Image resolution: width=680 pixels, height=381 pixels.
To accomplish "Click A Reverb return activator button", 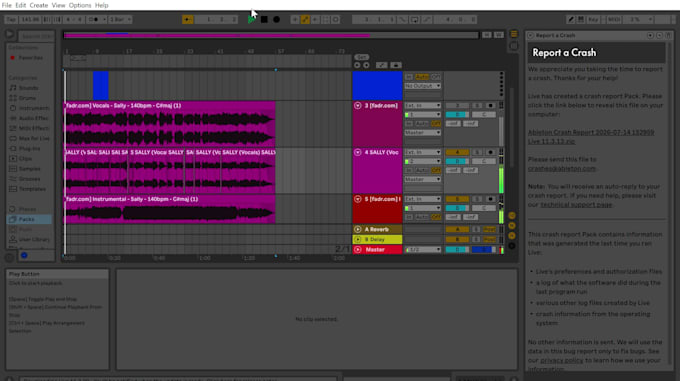I will (457, 229).
